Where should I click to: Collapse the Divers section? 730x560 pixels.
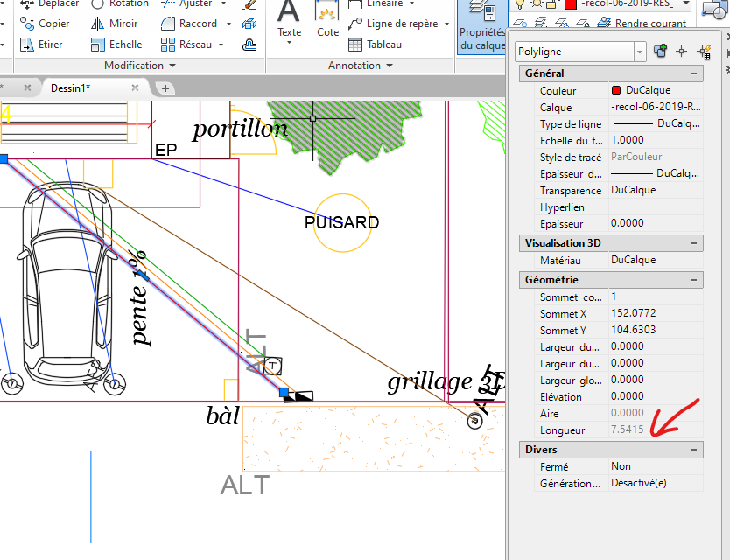coord(694,450)
